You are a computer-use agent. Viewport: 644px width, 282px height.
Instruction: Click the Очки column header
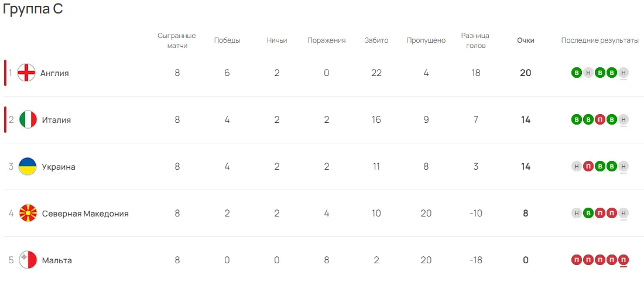(526, 40)
